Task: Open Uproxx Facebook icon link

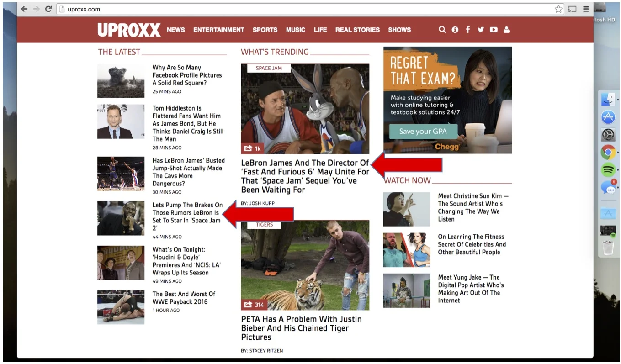Action: (x=468, y=30)
